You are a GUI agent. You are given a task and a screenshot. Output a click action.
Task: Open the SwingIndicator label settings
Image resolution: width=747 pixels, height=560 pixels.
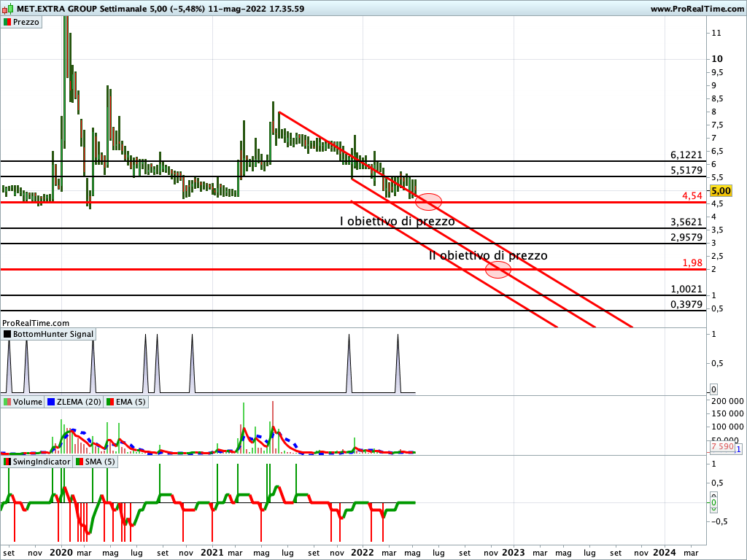42,462
